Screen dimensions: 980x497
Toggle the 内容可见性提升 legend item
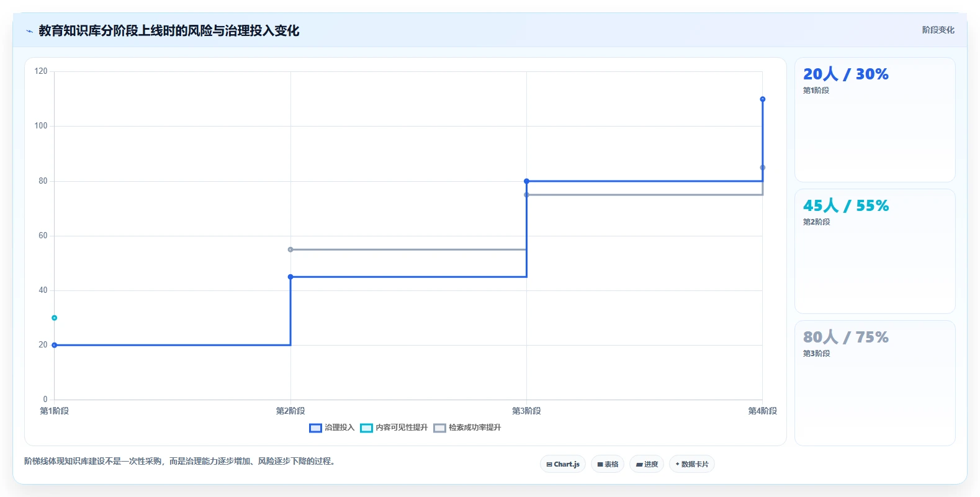point(393,428)
